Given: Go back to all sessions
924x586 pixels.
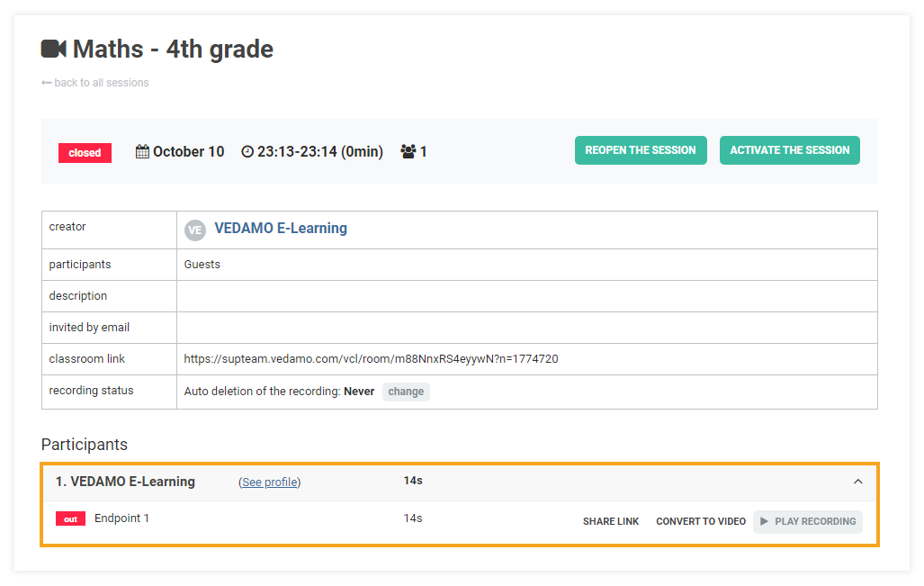Looking at the screenshot, I should pyautogui.click(x=94, y=83).
